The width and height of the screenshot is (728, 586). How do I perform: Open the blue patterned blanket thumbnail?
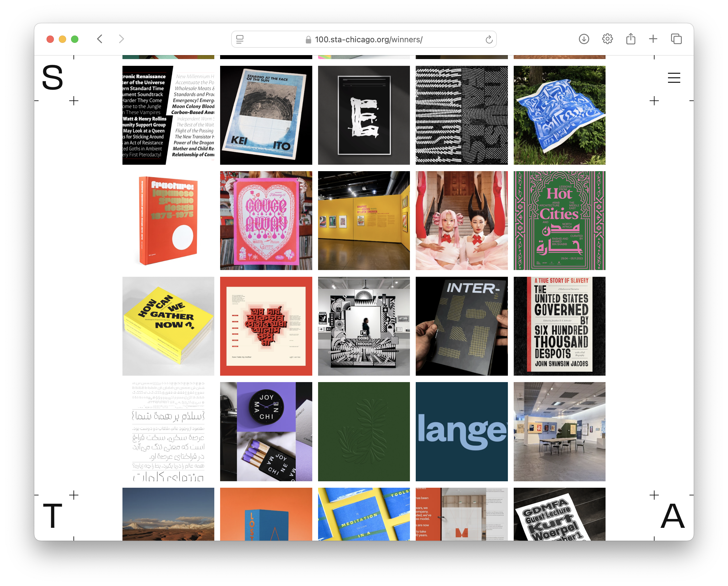559,115
